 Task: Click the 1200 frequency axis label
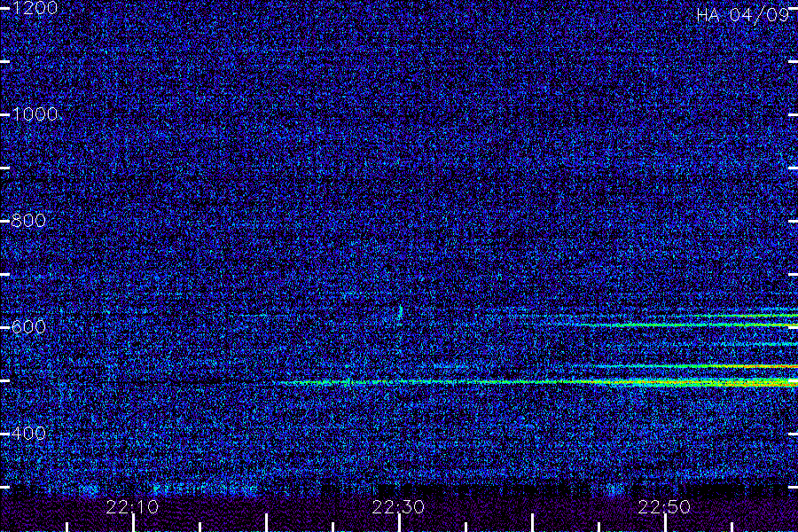(34, 8)
